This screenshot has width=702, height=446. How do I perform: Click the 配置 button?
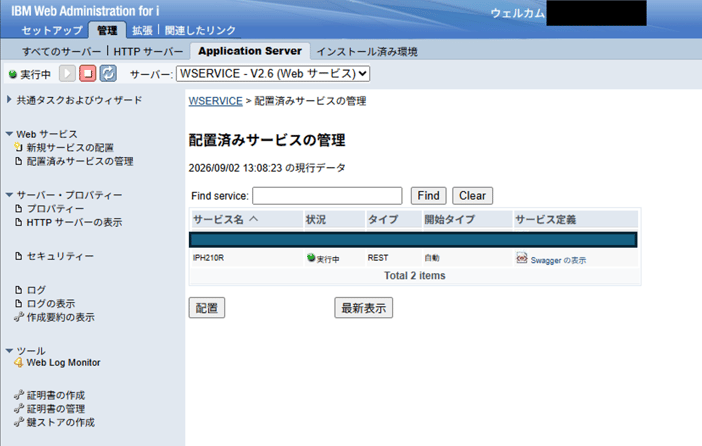tap(207, 308)
